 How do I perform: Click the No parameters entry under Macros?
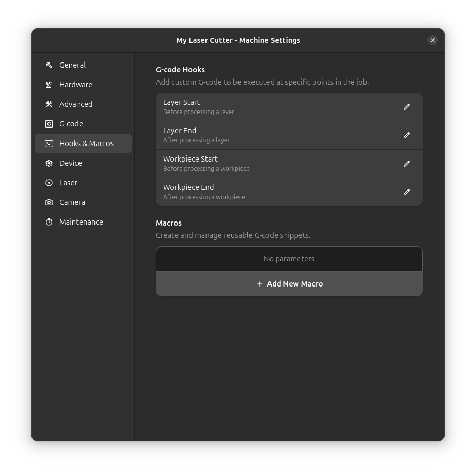tap(289, 259)
